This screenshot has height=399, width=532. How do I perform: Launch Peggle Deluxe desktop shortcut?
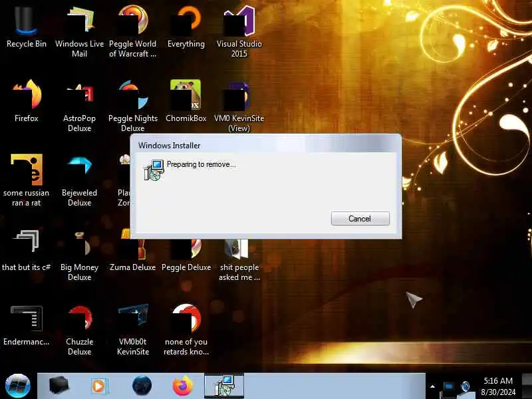pos(186,255)
